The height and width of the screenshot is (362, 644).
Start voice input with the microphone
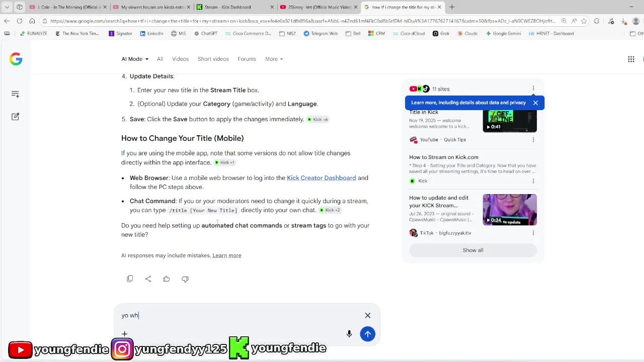click(349, 334)
